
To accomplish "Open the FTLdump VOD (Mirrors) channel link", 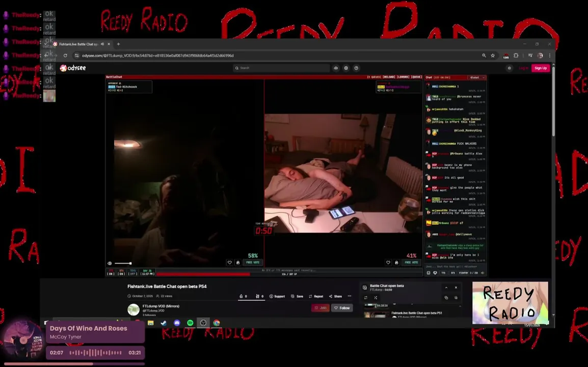I will 161,306.
